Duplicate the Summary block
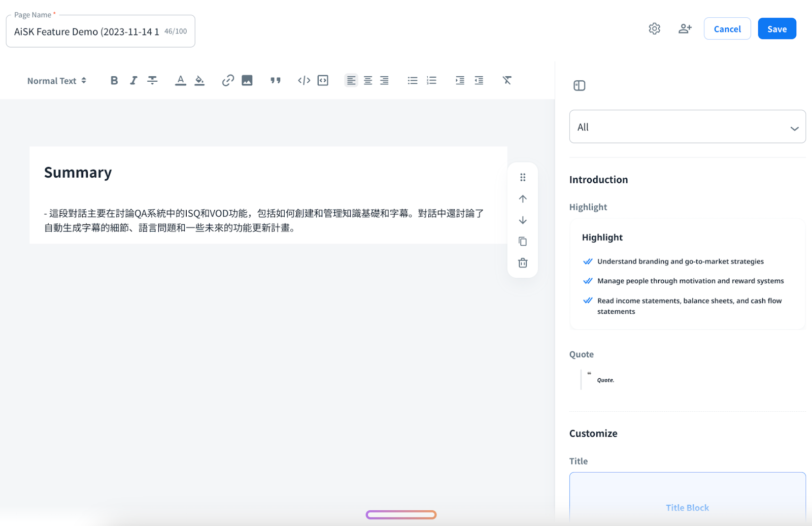 523,242
